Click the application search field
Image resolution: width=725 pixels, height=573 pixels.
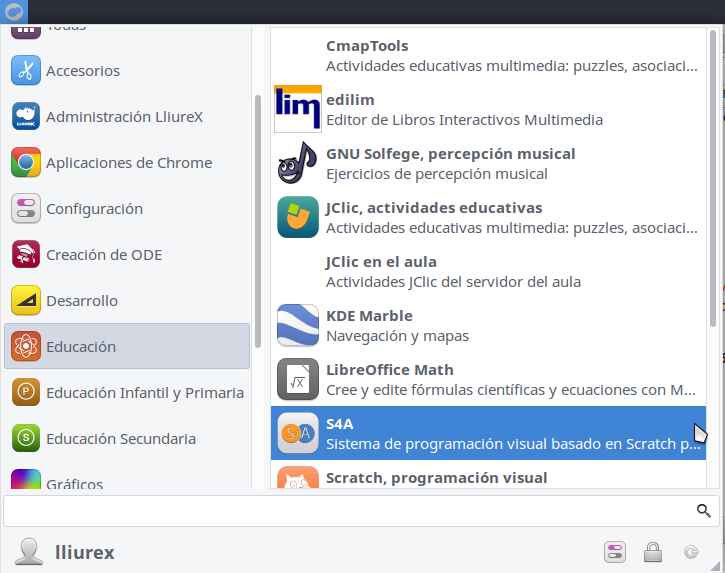coord(348,511)
